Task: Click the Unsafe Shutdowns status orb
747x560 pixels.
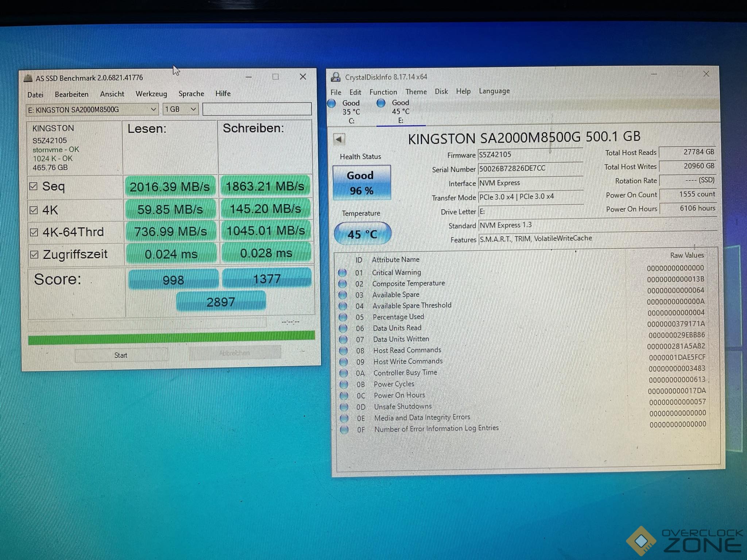Action: [344, 407]
